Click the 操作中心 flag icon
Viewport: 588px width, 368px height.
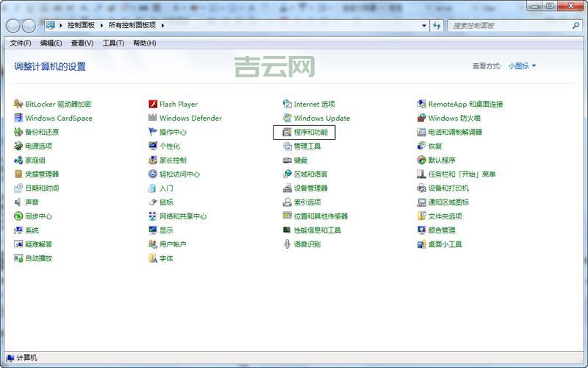point(153,132)
